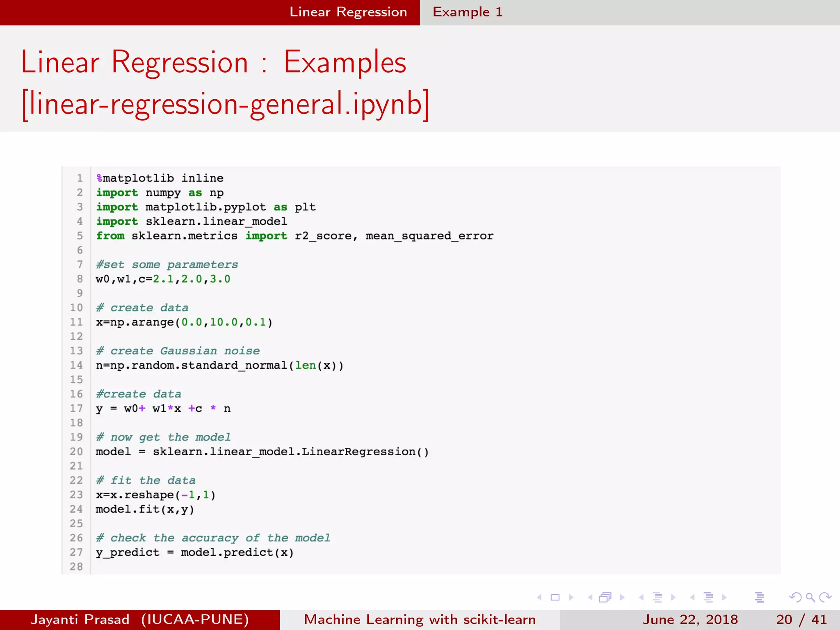Click comment '# create Gaussian noise'
Viewport: 840px width, 630px height.
[178, 351]
